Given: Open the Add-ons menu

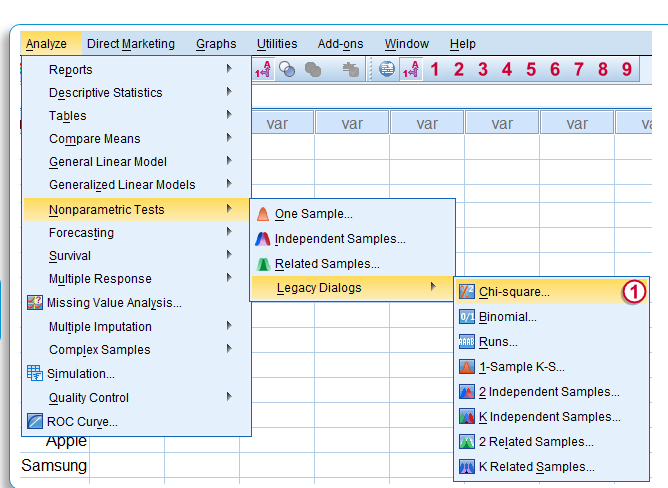Looking at the screenshot, I should coord(340,44).
